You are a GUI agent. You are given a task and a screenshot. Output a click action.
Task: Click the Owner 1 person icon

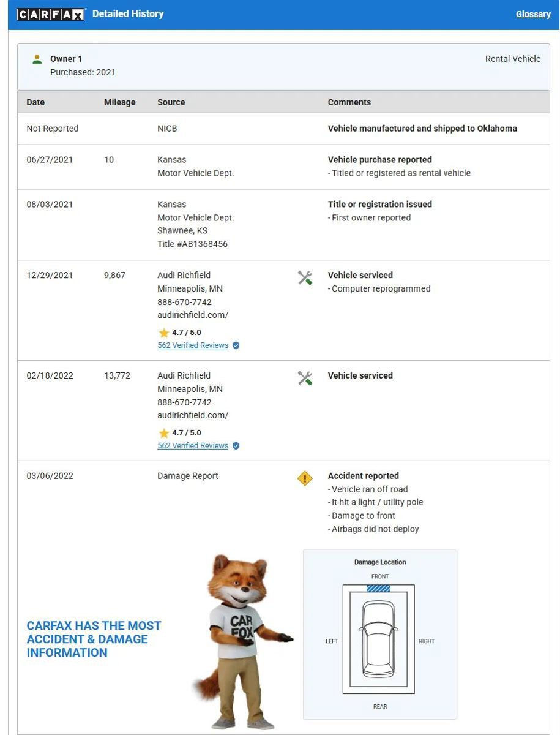(37, 59)
